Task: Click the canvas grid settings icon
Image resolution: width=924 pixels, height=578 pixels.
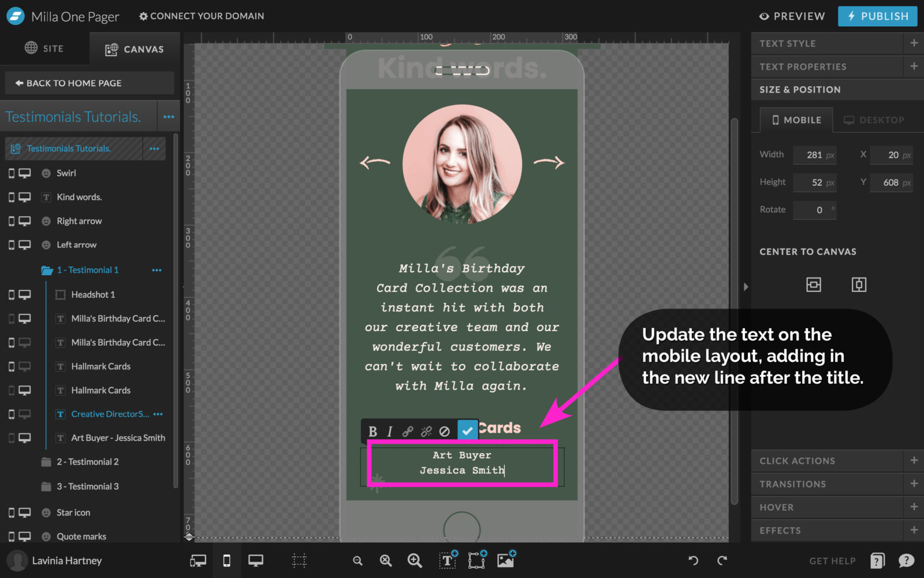Action: 299,560
